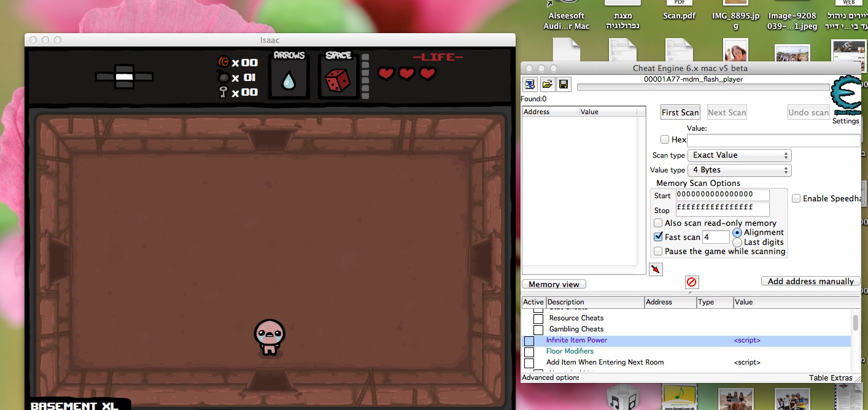
Task: Click the Undo scan button
Action: tap(808, 112)
